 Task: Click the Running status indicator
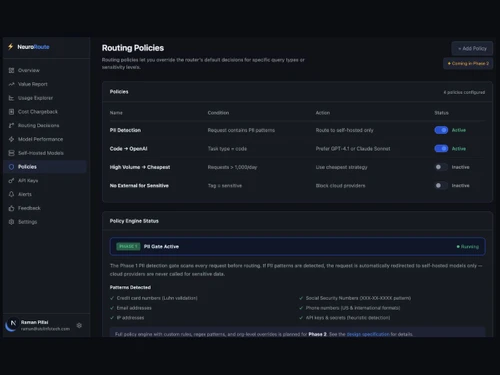[x=468, y=247]
